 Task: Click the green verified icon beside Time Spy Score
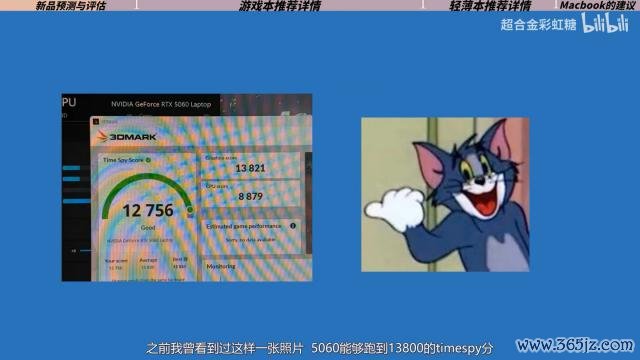pyautogui.click(x=148, y=160)
